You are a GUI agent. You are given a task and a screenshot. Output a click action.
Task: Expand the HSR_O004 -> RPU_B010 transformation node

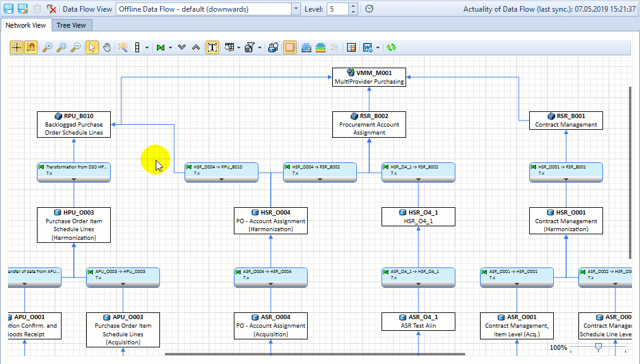pyautogui.click(x=221, y=179)
